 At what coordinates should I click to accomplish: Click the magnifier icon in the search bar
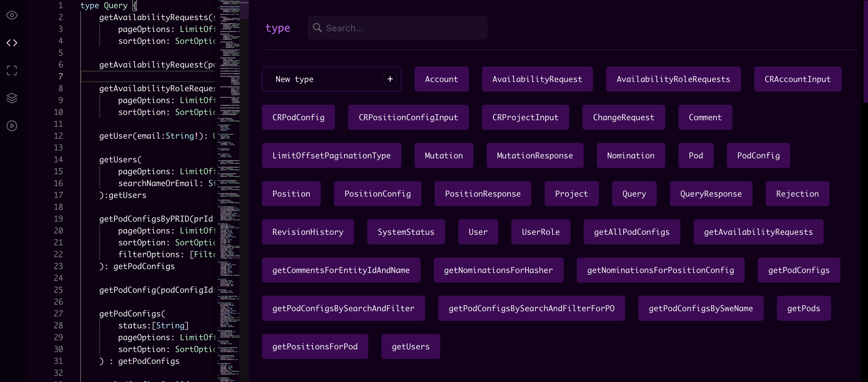coord(317,28)
